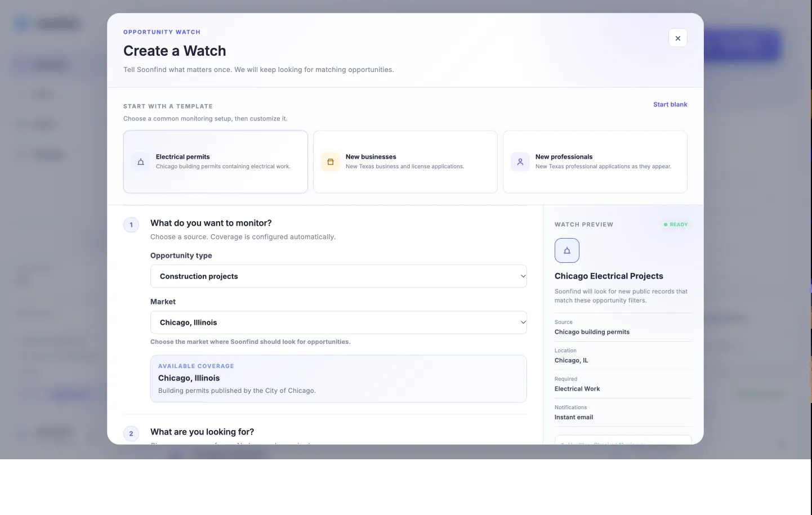Open the Market dropdown showing Chicago, Illinois
Screen dimensions: 812x515
338,323
